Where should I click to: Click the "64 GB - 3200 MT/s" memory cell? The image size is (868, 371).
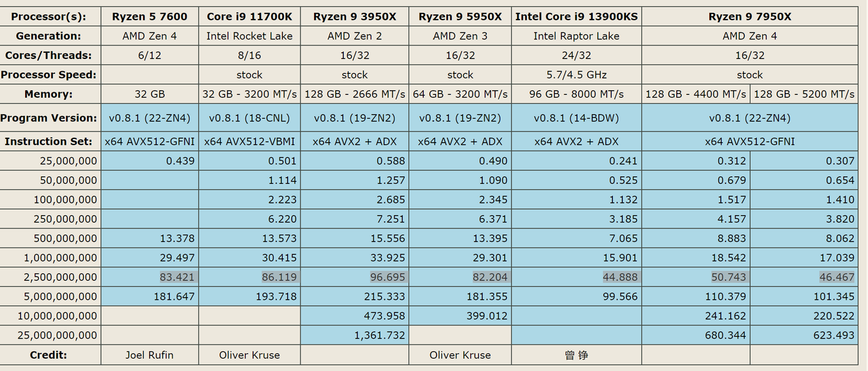click(460, 94)
